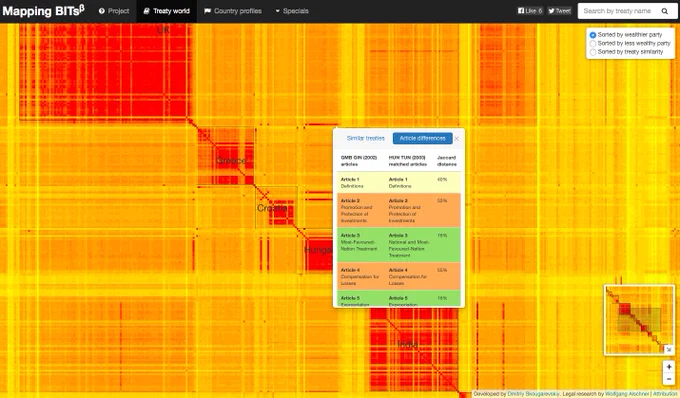Select Sorted by less wealthy party

click(x=630, y=43)
